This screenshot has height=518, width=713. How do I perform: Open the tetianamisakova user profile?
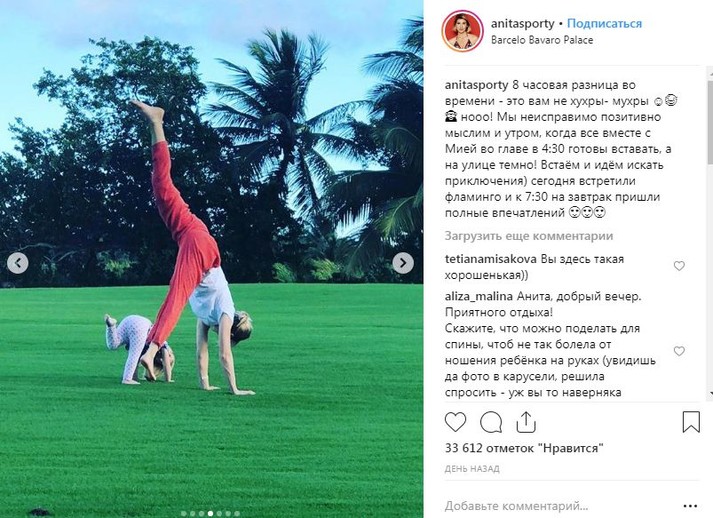click(x=491, y=259)
